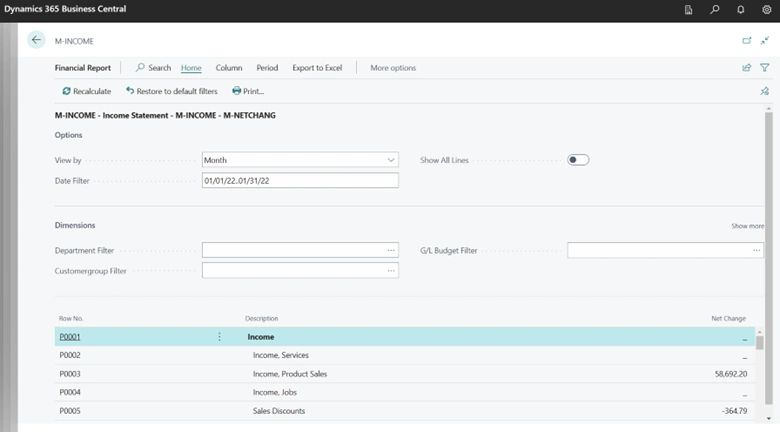Select row P0004
780x432 pixels.
click(x=404, y=392)
